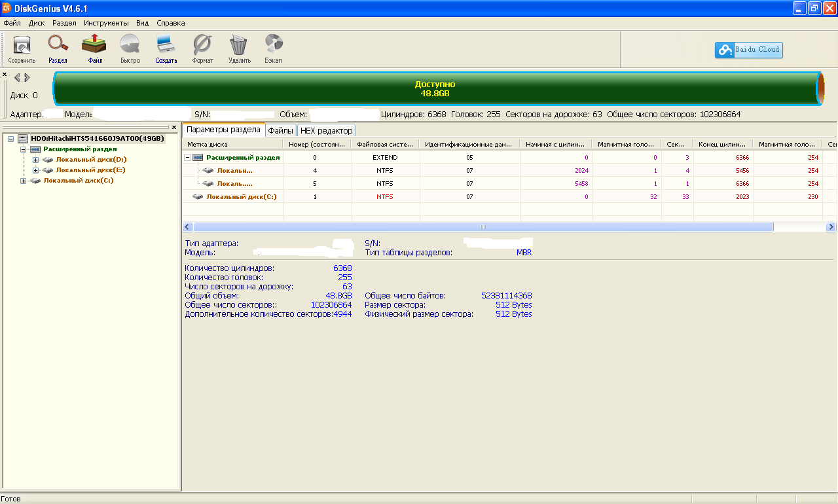Click the MBR partition table type value
Image resolution: width=838 pixels, height=504 pixels.
524,252
